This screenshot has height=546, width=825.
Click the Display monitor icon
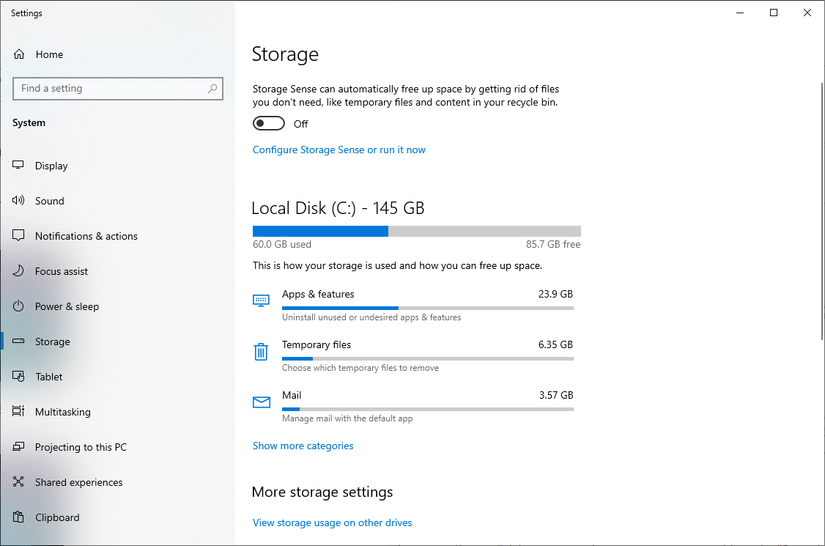[18, 165]
